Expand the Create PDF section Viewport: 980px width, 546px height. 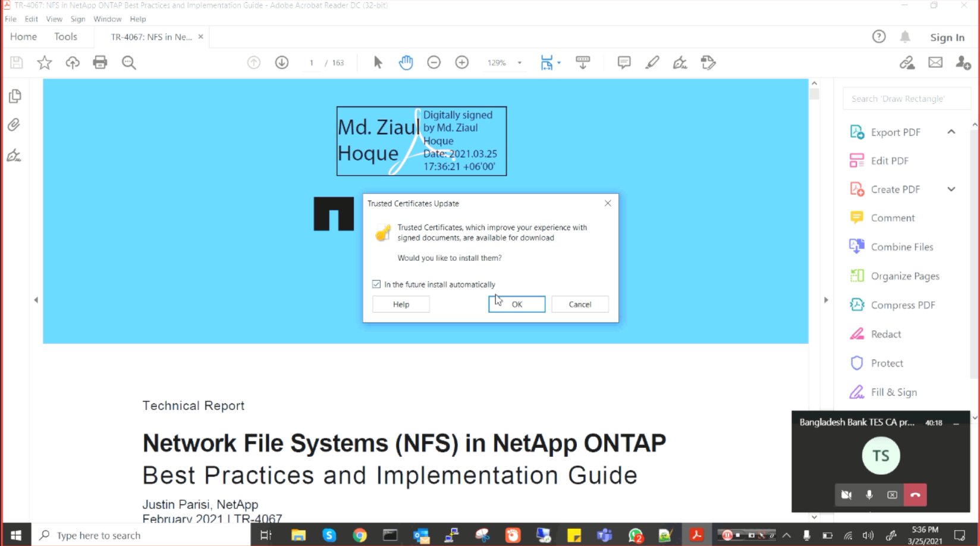click(951, 190)
